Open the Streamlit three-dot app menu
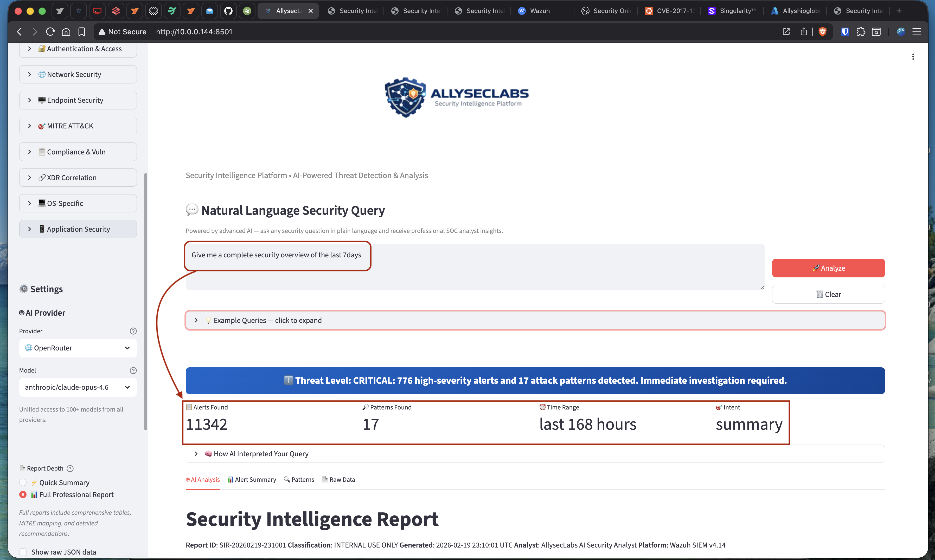Screen dimensions: 935x560 click(x=913, y=57)
